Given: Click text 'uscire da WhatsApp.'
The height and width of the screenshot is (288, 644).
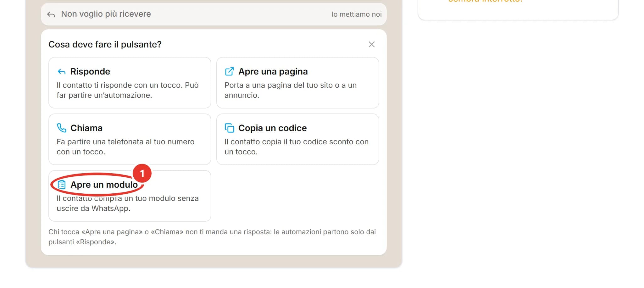Looking at the screenshot, I should 93,208.
